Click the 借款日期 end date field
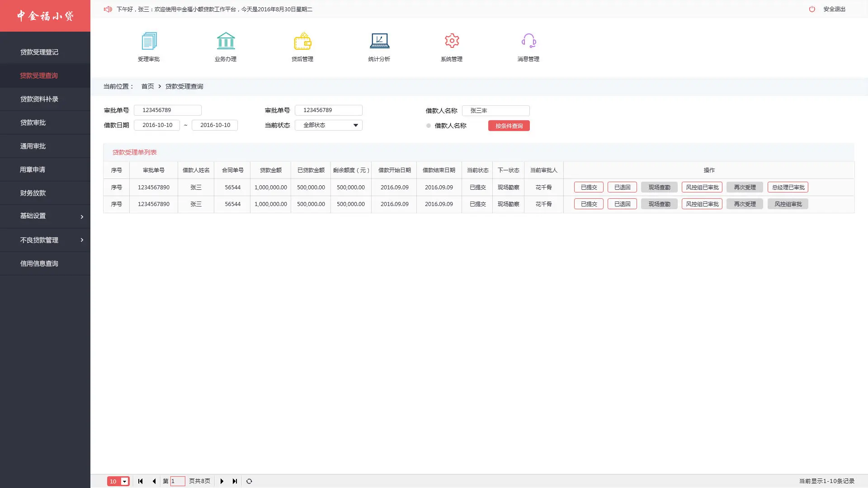 tap(215, 125)
